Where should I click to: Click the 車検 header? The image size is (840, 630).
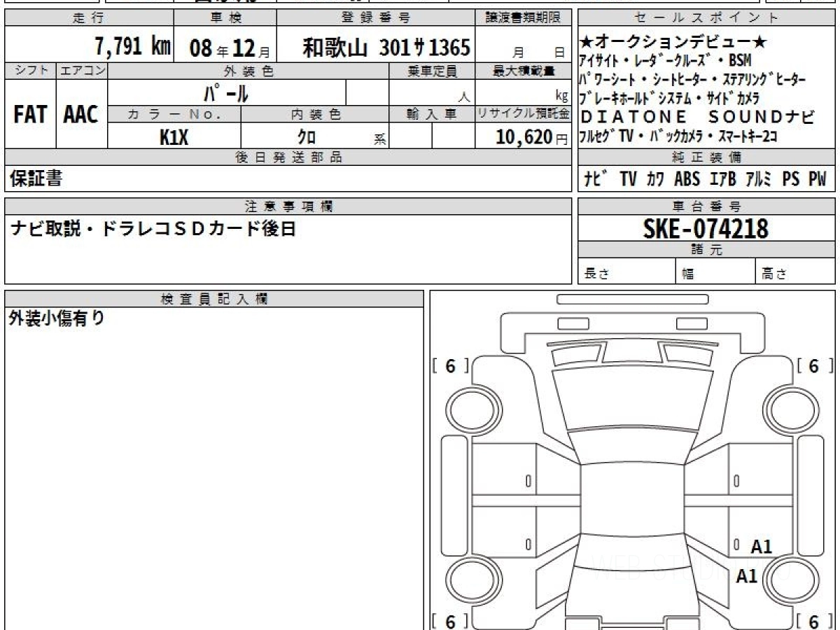point(225,18)
